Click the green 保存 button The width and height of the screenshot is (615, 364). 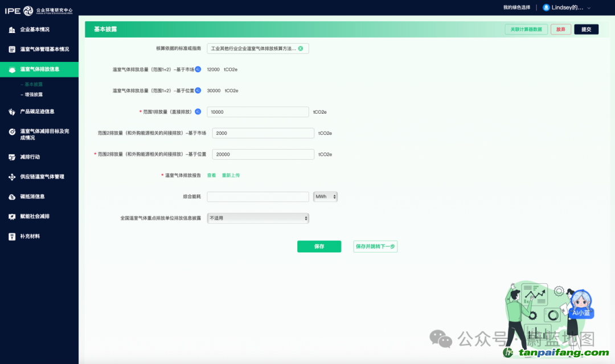(x=319, y=246)
